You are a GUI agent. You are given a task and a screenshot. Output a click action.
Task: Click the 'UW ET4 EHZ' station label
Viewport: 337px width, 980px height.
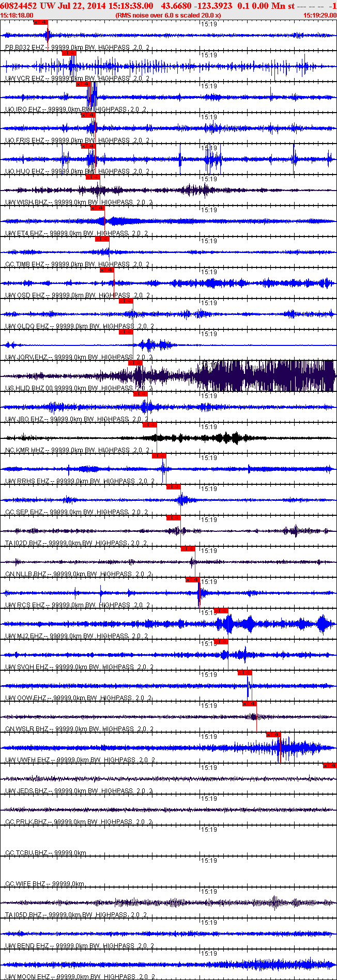[24, 233]
